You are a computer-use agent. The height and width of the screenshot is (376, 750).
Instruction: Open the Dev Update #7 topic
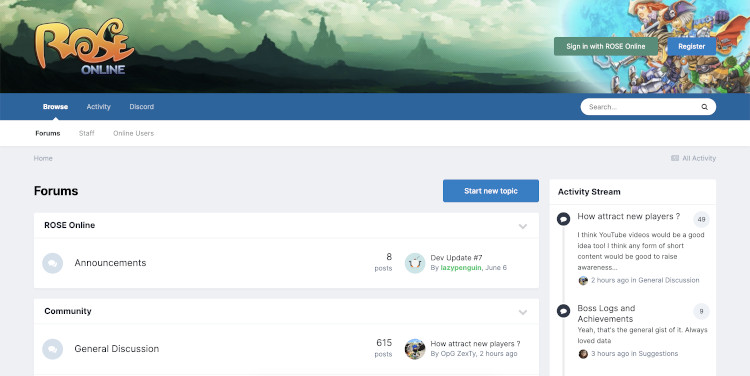(x=456, y=258)
